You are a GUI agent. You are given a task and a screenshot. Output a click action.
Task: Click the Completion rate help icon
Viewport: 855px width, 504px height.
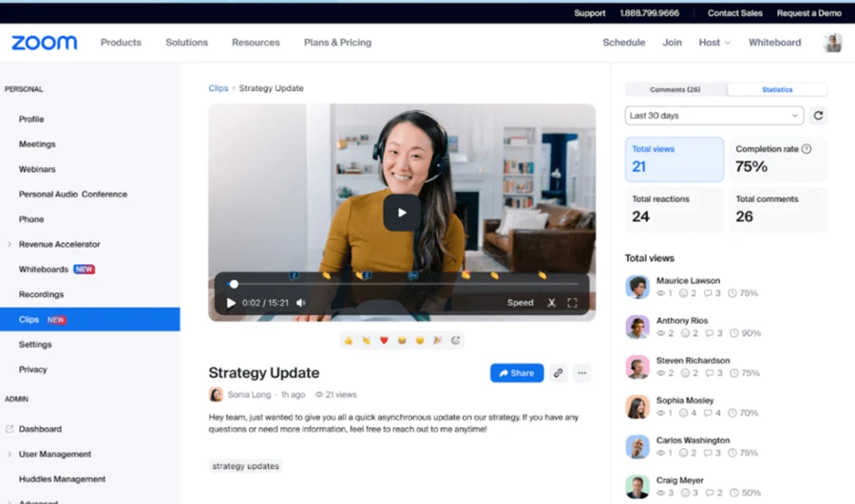tap(807, 149)
